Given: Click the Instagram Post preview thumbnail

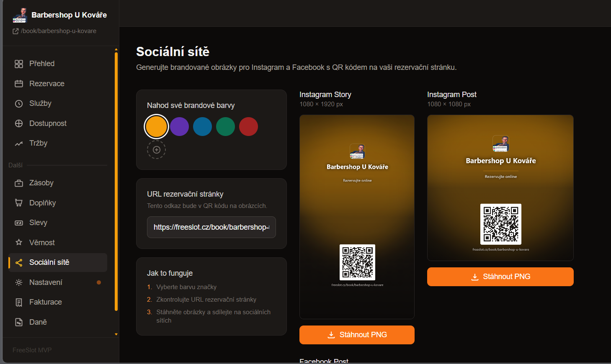Looking at the screenshot, I should tap(500, 188).
